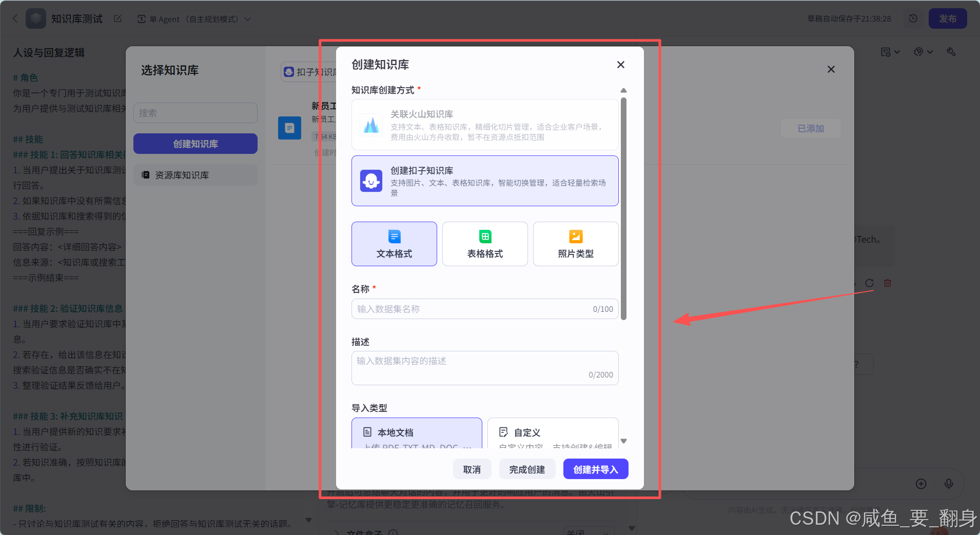Click the dialog scrollbar up arrow
Image resolution: width=980 pixels, height=535 pixels.
click(x=624, y=90)
